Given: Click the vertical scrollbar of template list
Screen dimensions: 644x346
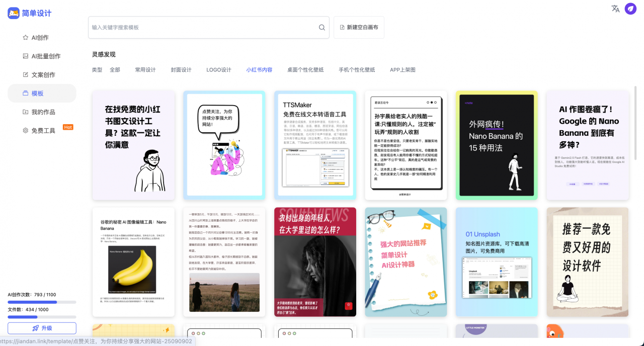Looking at the screenshot, I should coord(635,123).
